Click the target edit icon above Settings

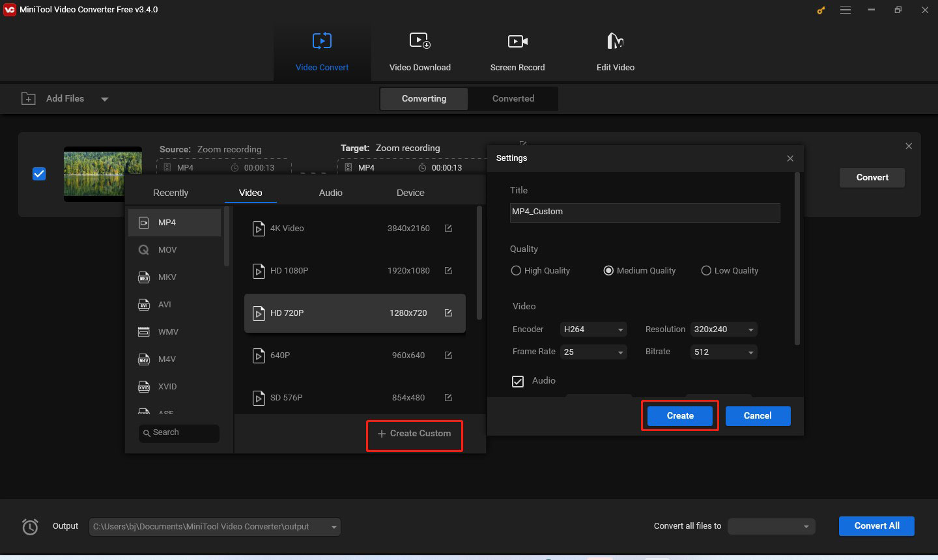pyautogui.click(x=522, y=143)
